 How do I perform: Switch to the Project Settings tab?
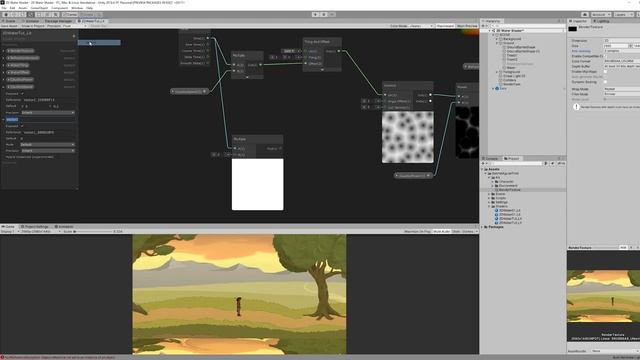click(35, 227)
